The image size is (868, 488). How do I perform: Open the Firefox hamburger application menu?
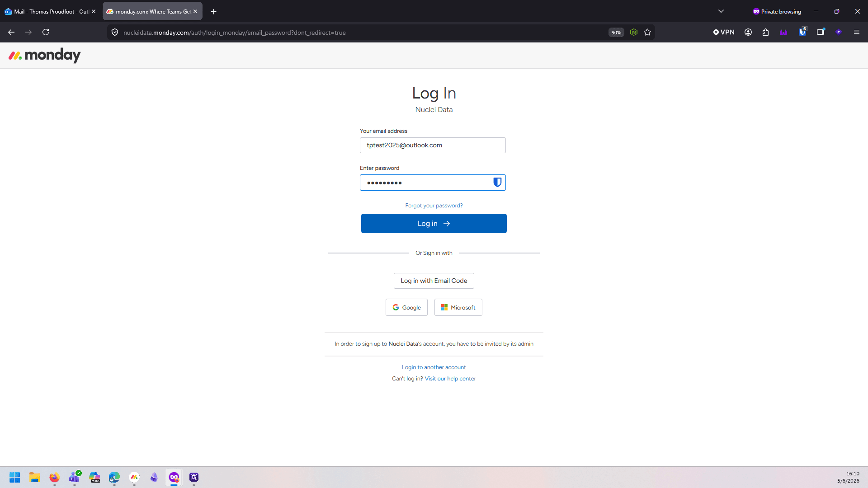pos(857,32)
